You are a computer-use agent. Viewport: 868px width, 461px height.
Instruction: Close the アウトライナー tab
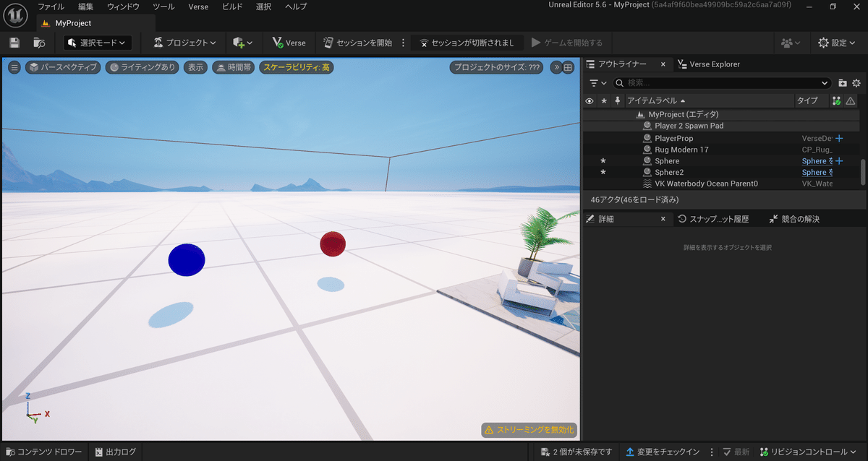(x=663, y=64)
